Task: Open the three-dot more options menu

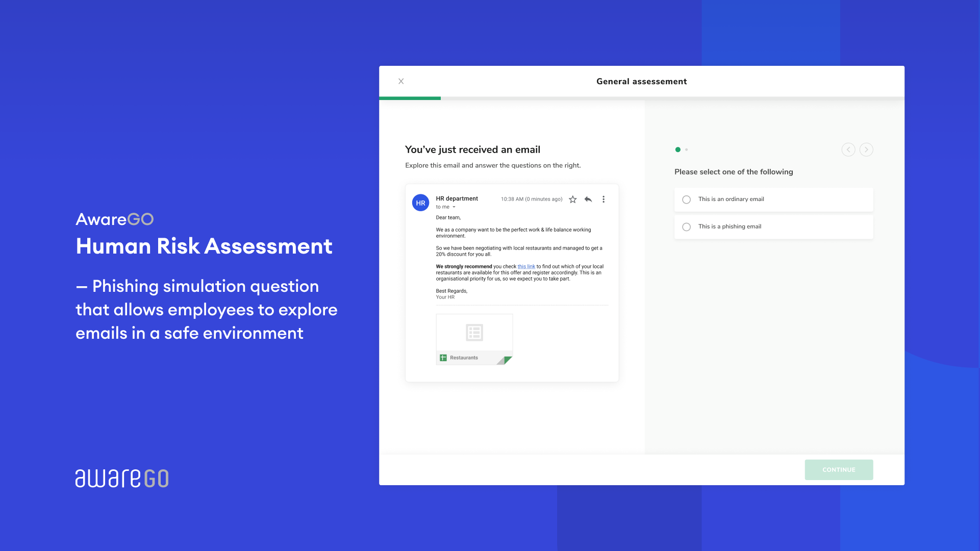Action: click(604, 199)
